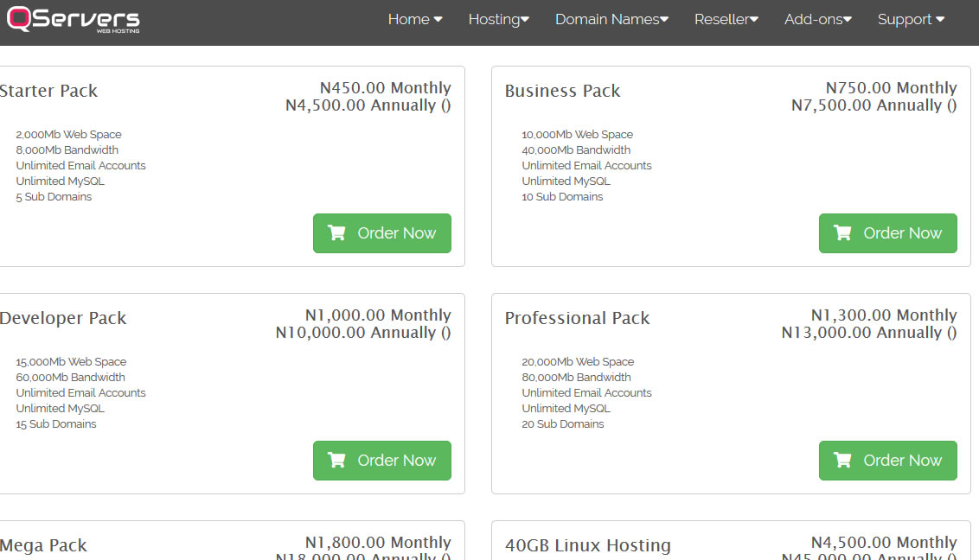The width and height of the screenshot is (979, 560).
Task: Click the Mega Pack heading
Action: coord(43,545)
